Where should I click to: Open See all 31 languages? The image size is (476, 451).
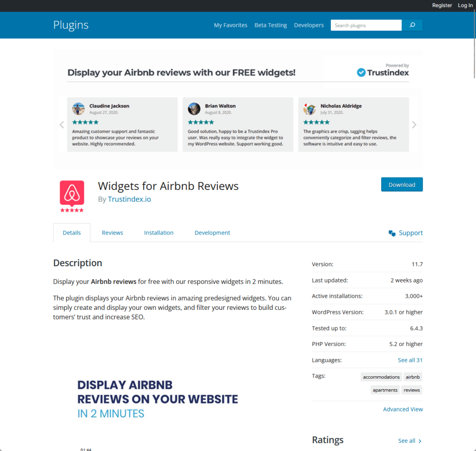click(410, 360)
